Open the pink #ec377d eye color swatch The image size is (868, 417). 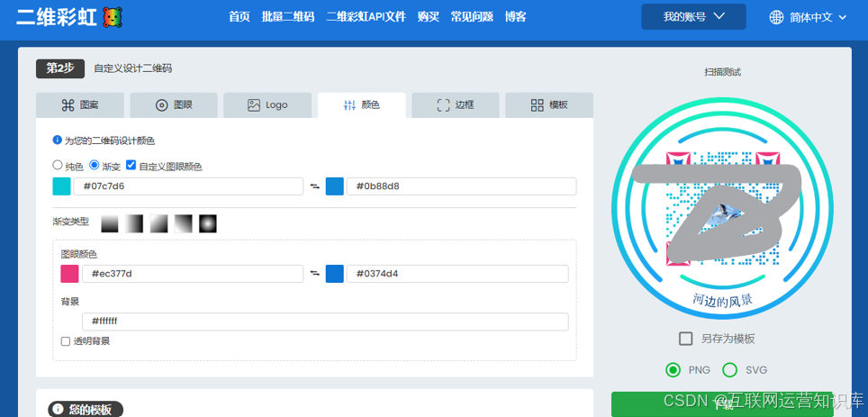point(69,274)
